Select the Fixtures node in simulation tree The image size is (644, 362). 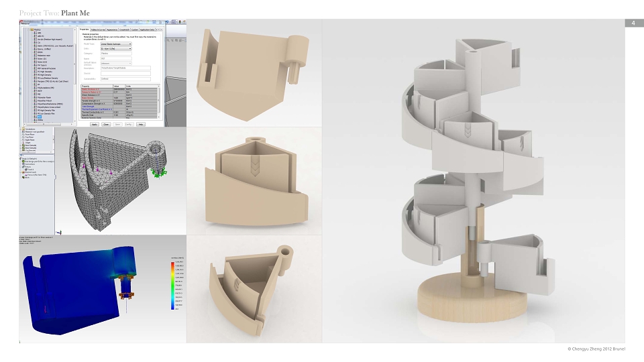pos(28,167)
